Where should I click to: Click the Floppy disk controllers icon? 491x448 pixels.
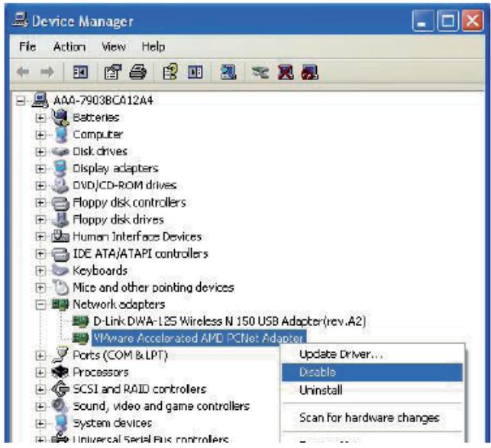tap(60, 203)
